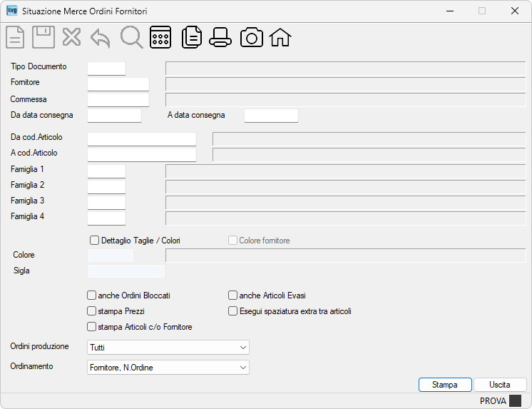Open the Ordini produzione dropdown
Screen dimensions: 532x409
(x=168, y=347)
